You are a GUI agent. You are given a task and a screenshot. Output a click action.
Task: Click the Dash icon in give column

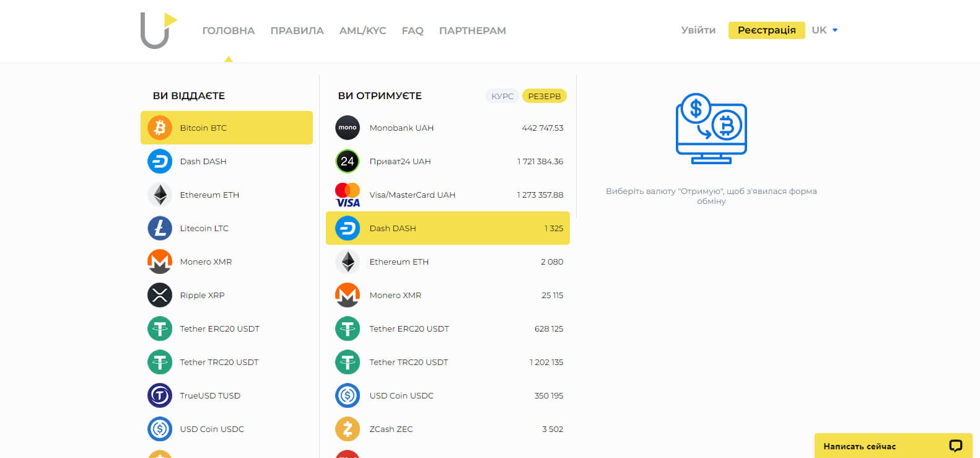point(160,161)
